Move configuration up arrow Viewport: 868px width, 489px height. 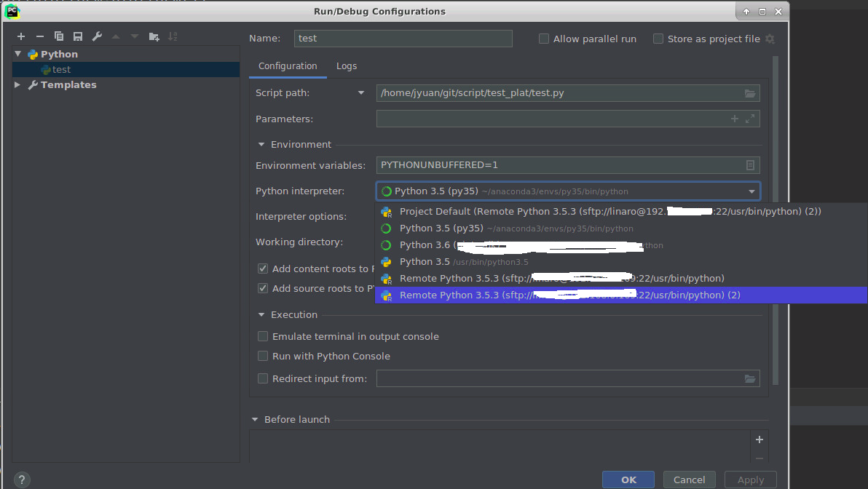coord(116,36)
